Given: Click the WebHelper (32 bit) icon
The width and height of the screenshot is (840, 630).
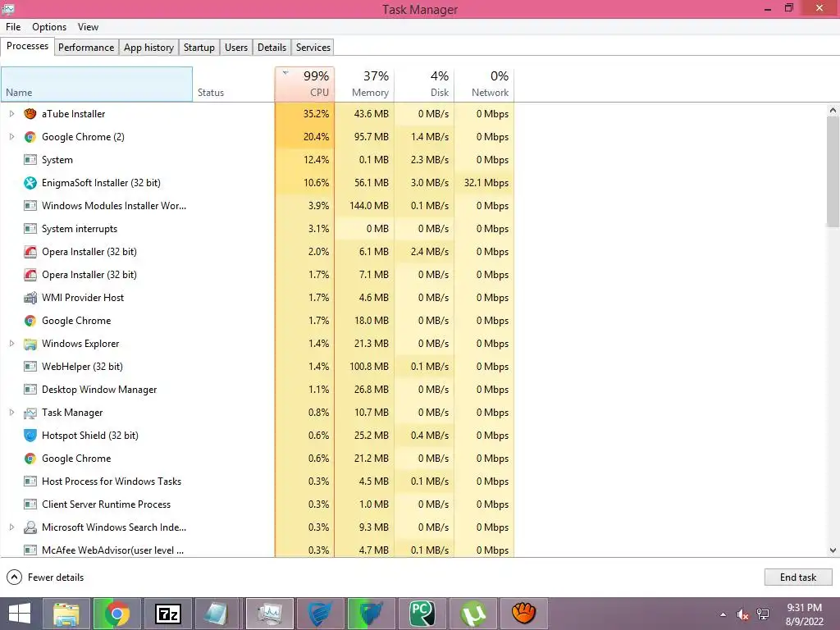Looking at the screenshot, I should 30,367.
